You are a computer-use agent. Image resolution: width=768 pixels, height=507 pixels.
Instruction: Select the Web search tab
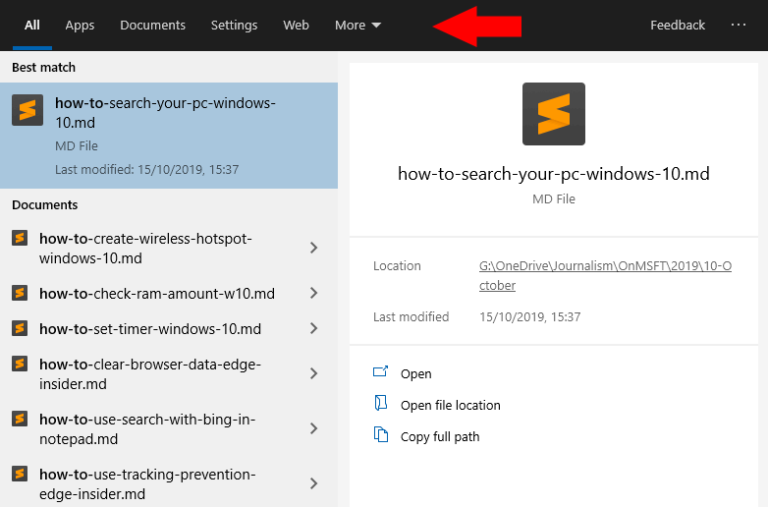(x=296, y=25)
